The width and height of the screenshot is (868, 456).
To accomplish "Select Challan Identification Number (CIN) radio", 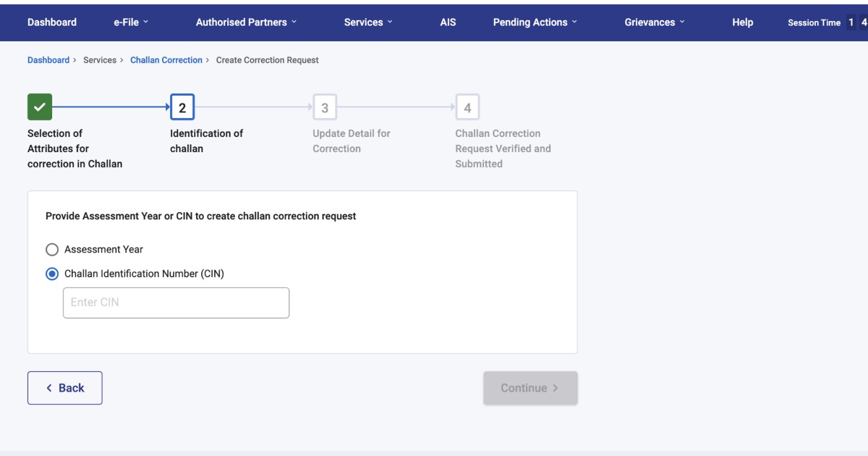I will [x=52, y=274].
